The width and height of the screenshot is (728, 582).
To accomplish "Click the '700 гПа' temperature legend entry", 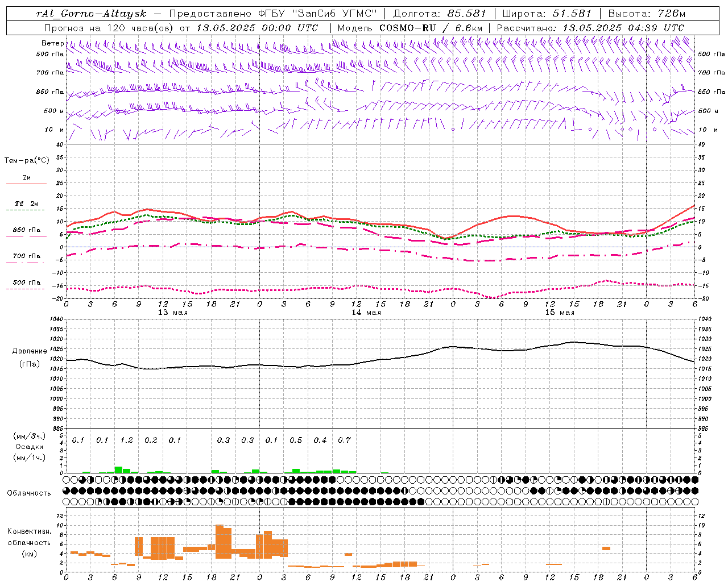I will click(27, 256).
